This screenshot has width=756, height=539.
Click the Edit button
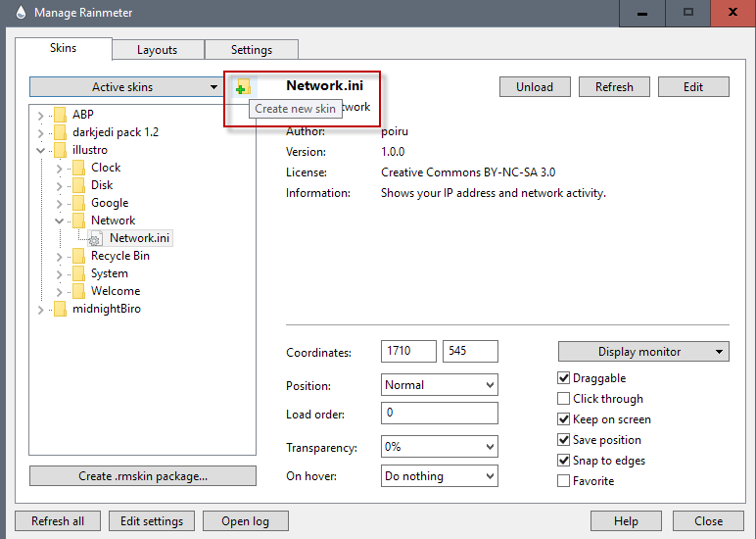pos(693,87)
